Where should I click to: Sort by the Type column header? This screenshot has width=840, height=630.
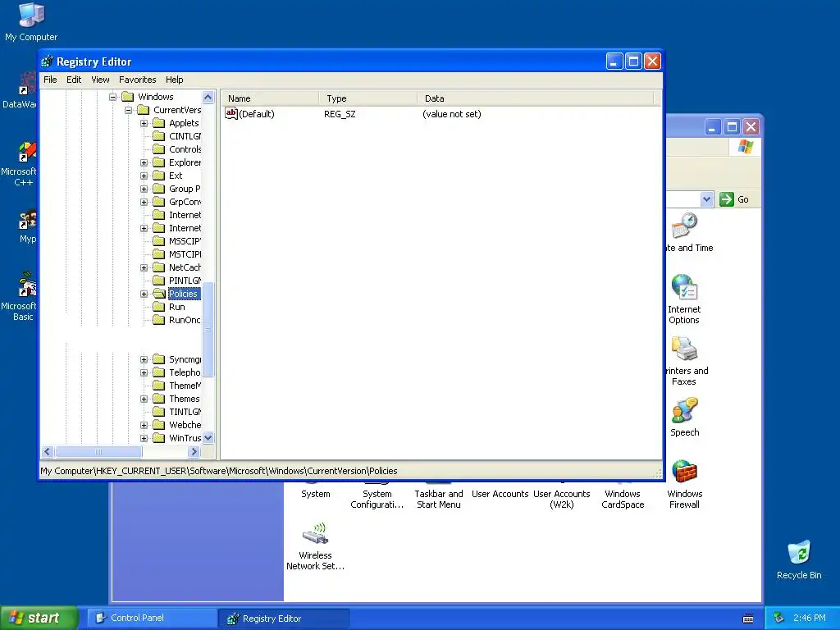368,98
